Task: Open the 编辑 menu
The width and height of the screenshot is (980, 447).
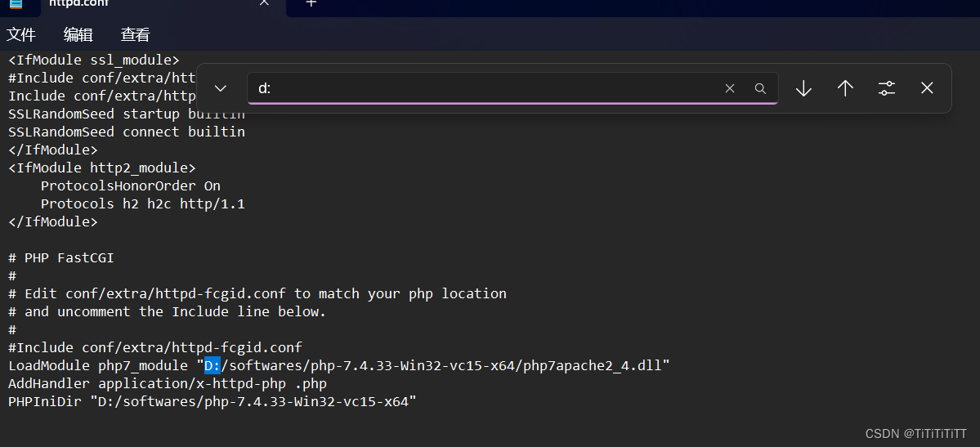Action: pyautogui.click(x=78, y=35)
